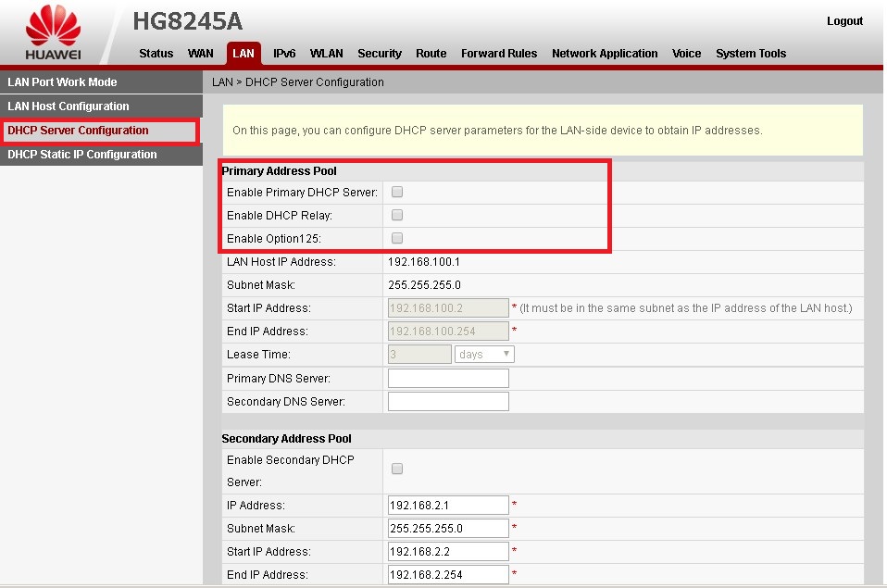Screen dimensions: 887x588
Task: Click the Secondary Address Pool heading
Action: click(x=286, y=439)
